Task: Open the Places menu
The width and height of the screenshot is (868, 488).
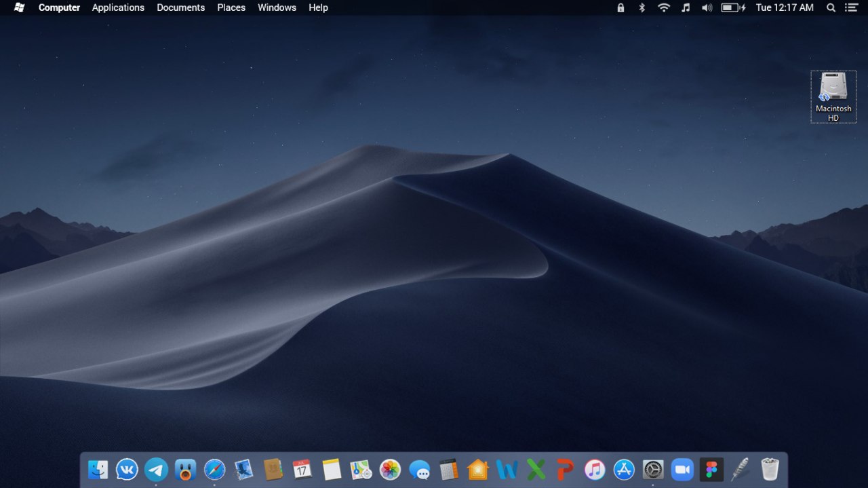Action: tap(231, 7)
